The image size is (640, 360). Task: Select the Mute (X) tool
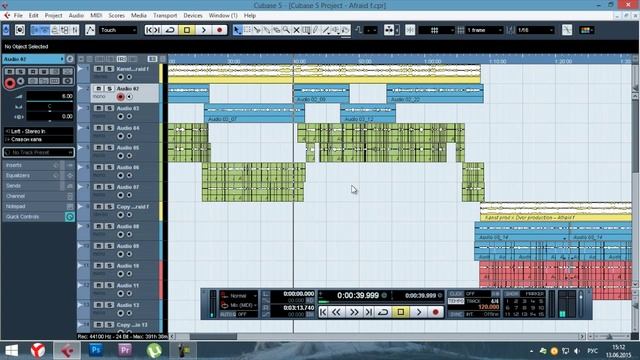[x=296, y=30]
